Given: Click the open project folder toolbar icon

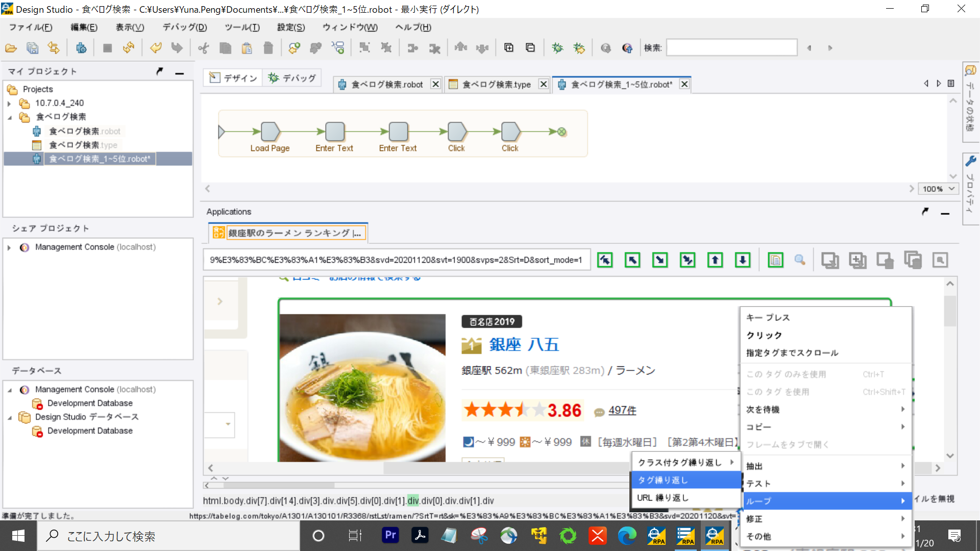Looking at the screenshot, I should pyautogui.click(x=11, y=48).
